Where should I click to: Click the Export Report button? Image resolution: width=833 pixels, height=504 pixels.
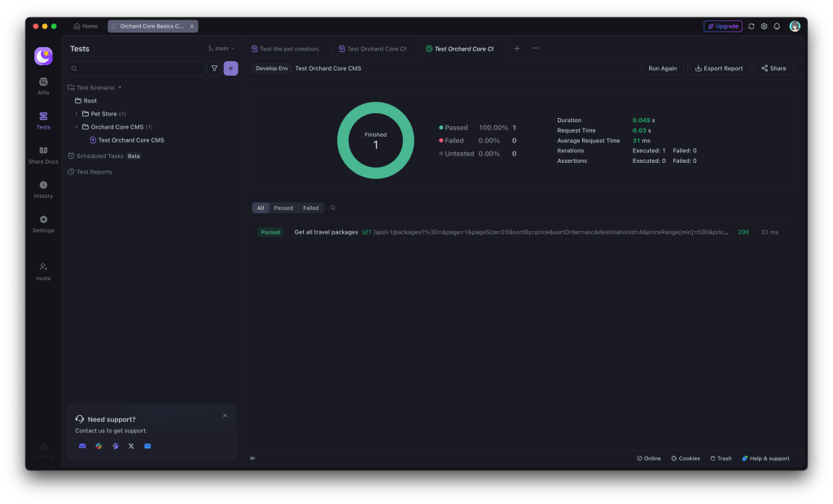point(718,68)
